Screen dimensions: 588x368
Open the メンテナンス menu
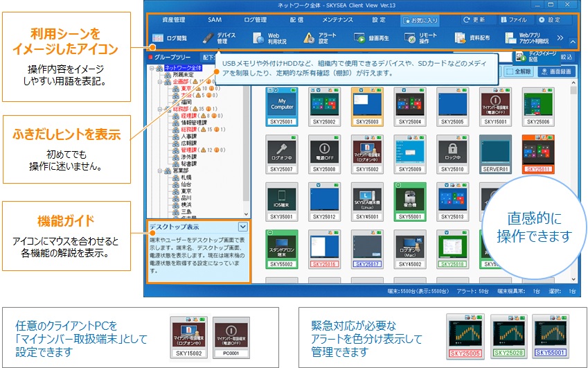point(337,20)
